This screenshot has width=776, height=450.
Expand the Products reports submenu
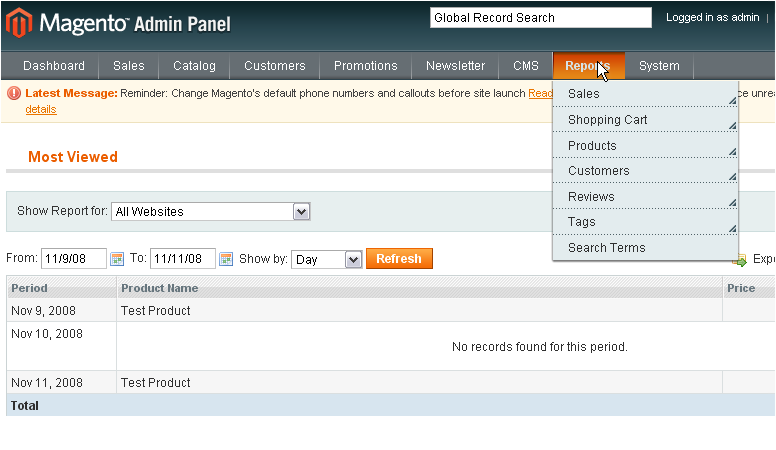click(645, 146)
